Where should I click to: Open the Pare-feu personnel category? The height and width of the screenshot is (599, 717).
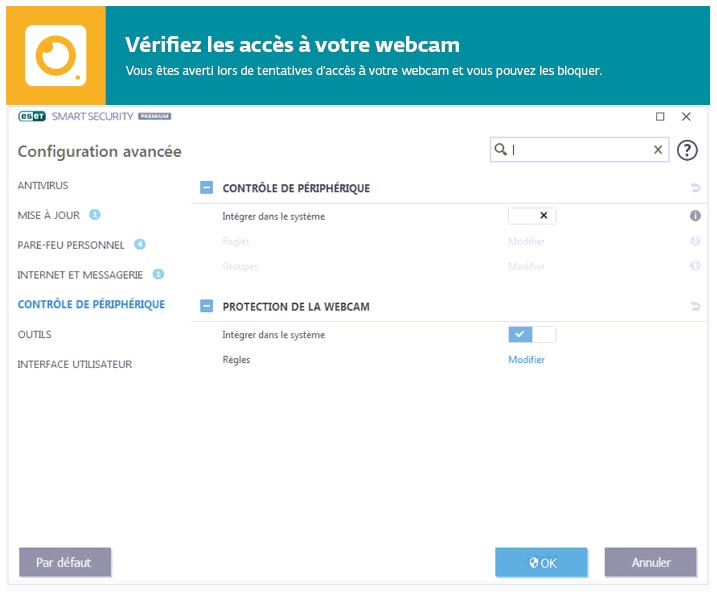click(71, 245)
